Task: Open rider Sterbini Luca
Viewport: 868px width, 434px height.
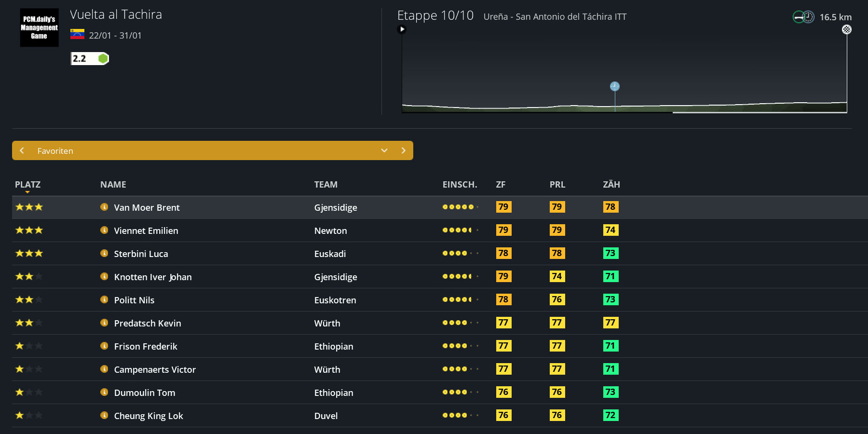Action: pos(141,254)
